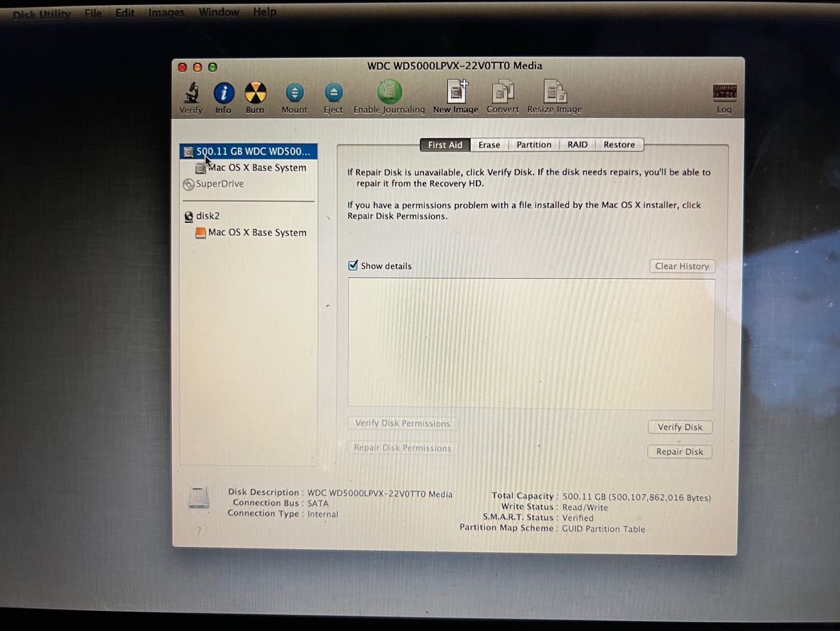Click the 'GUID Partition Table' scheme value

pyautogui.click(x=603, y=529)
